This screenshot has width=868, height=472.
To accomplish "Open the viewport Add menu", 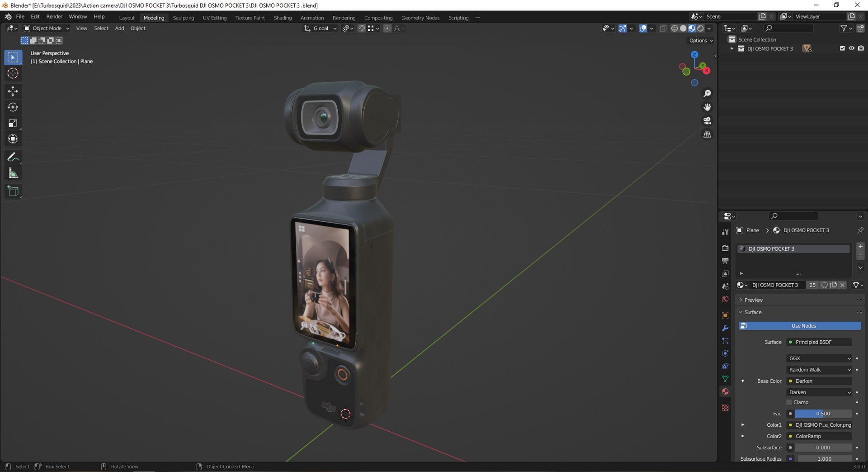I will [x=119, y=29].
